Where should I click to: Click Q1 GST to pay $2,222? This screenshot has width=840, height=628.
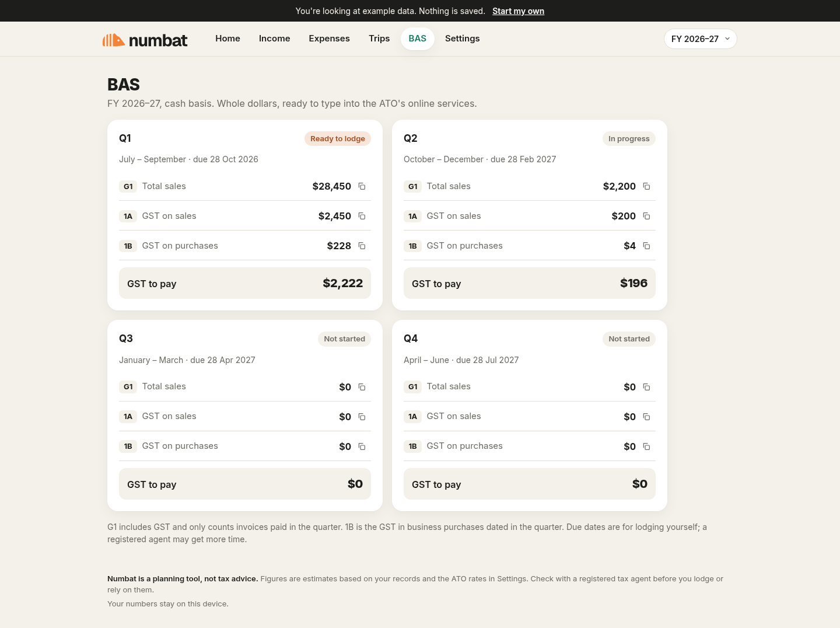point(245,283)
